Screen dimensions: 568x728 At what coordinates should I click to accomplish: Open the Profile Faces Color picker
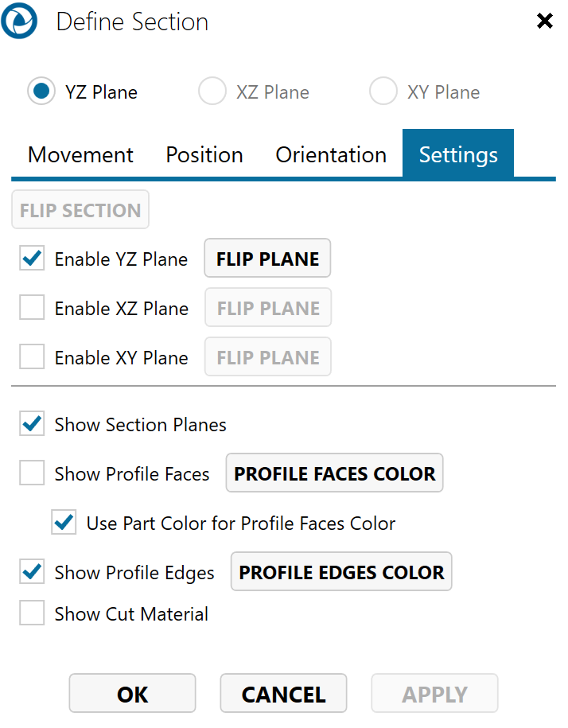coord(335,473)
